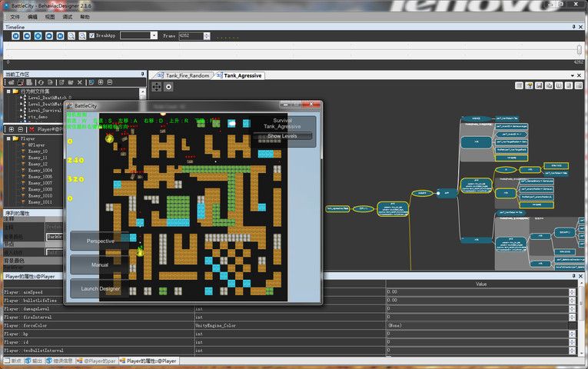Click the Frame field spinner arrows
588x369 pixels.
207,35
